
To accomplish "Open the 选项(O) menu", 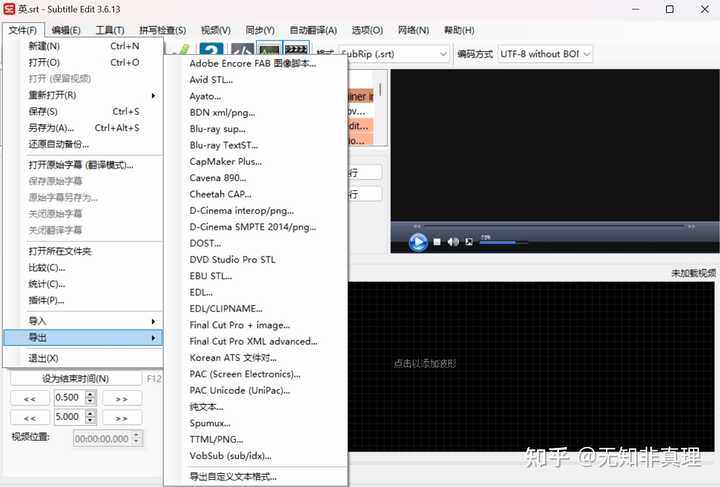I will point(367,30).
